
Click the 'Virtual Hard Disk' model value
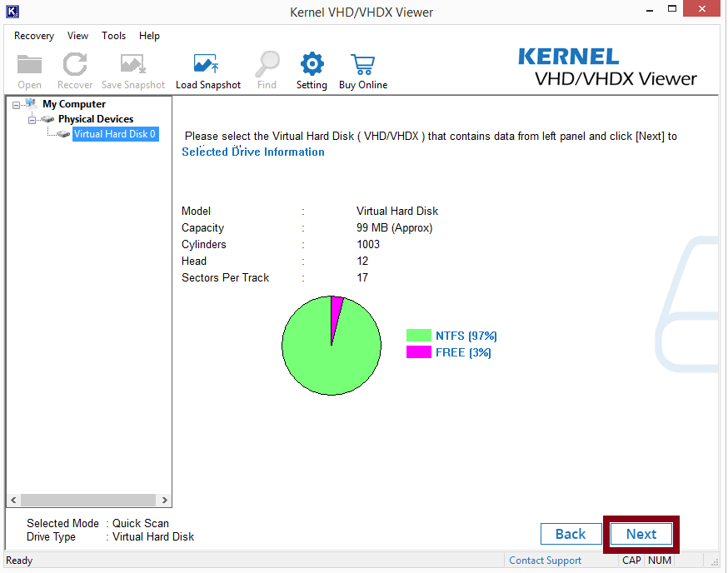tap(397, 212)
